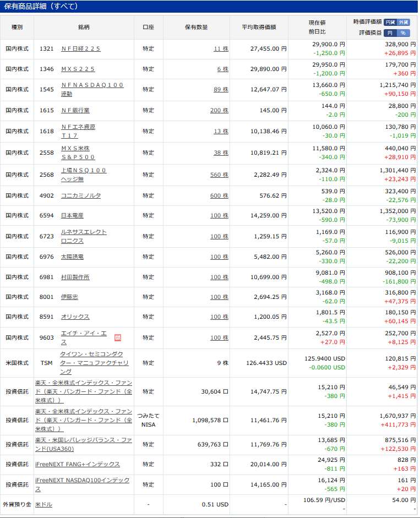This screenshot has width=420, height=518.
Task: Select 外貨 valuation display toggle
Action: [403, 22]
